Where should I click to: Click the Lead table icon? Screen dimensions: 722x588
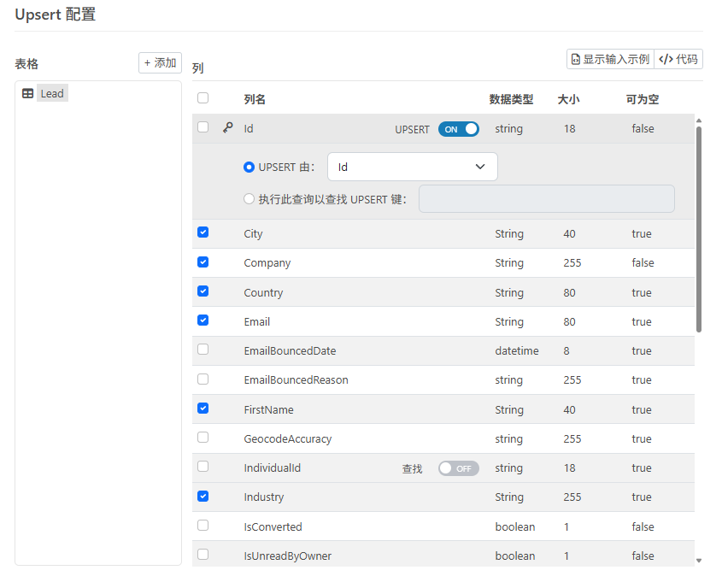[x=28, y=94]
